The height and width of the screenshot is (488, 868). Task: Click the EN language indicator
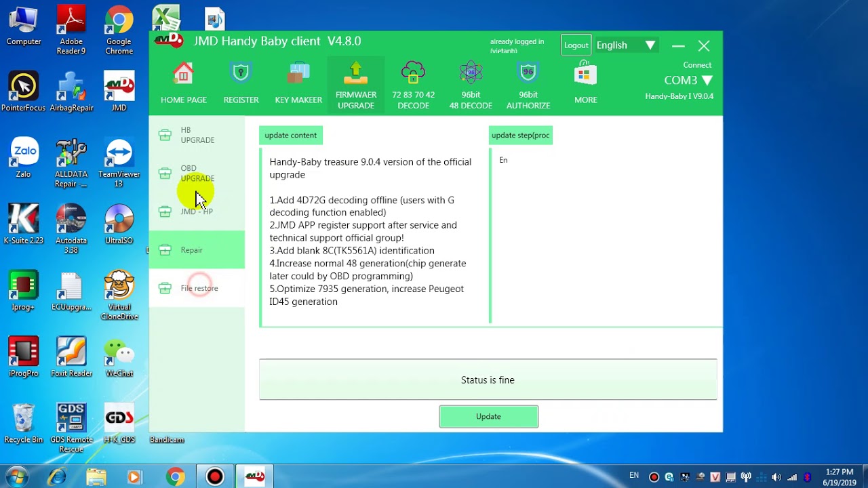point(634,476)
